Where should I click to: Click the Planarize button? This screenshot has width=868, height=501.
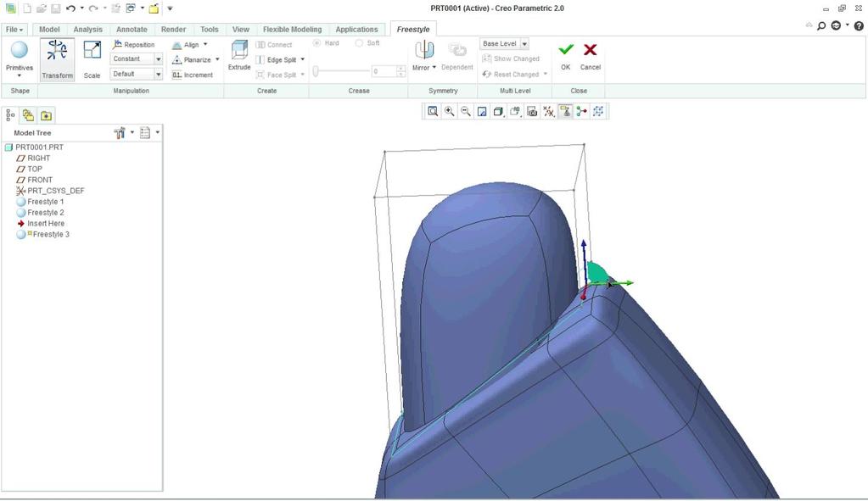tap(192, 59)
